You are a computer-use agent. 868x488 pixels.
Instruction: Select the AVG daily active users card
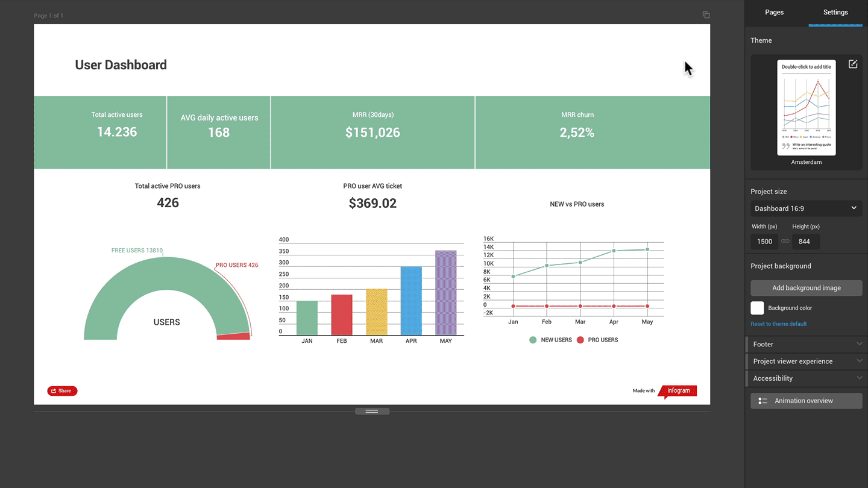(219, 133)
